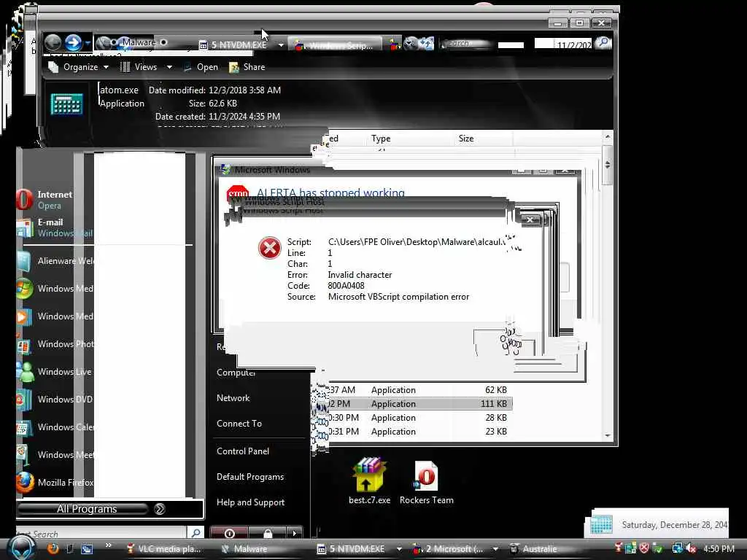
Task: Click the red security shield tray icon
Action: click(x=644, y=548)
